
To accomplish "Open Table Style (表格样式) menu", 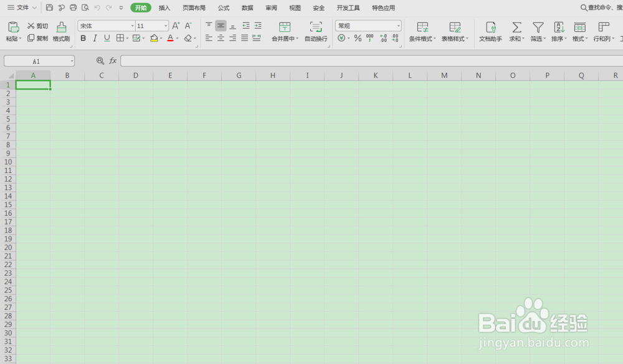I will pyautogui.click(x=455, y=32).
